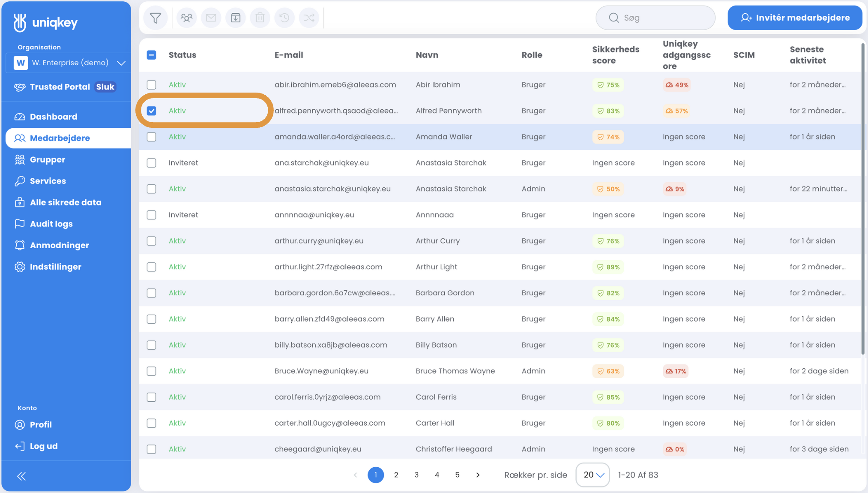
Task: Click the magnifier icon in search box
Action: pyautogui.click(x=614, y=18)
